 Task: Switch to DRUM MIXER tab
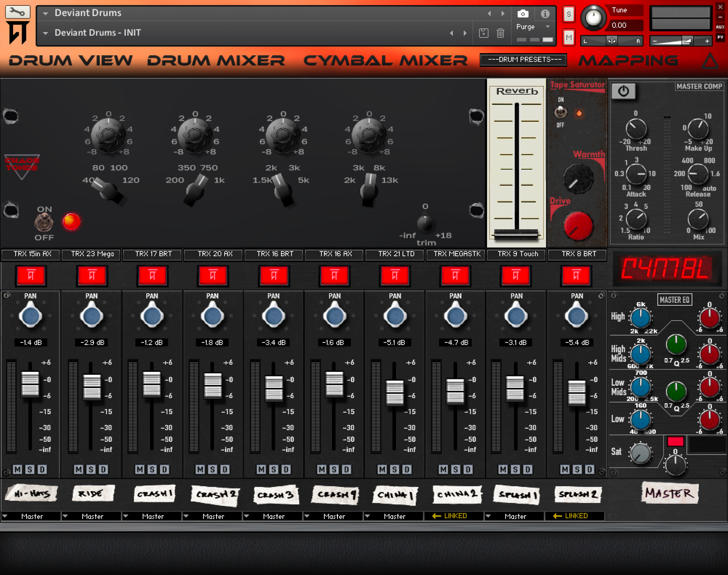point(216,60)
